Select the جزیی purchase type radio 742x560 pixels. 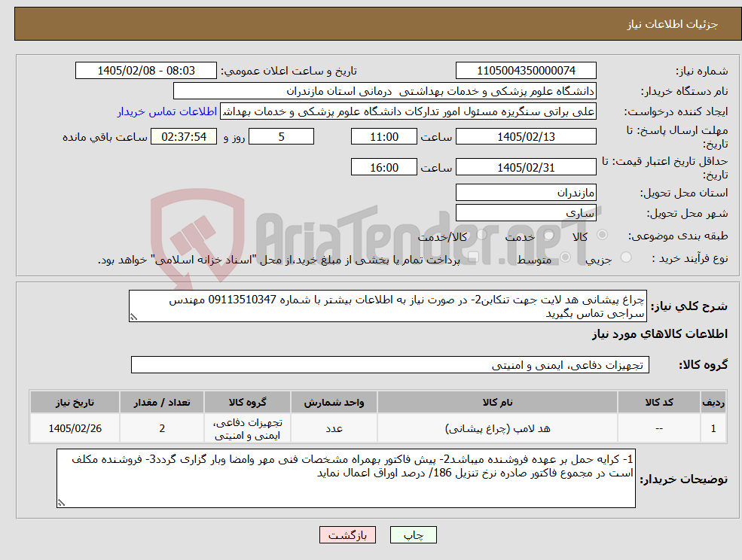click(x=625, y=257)
